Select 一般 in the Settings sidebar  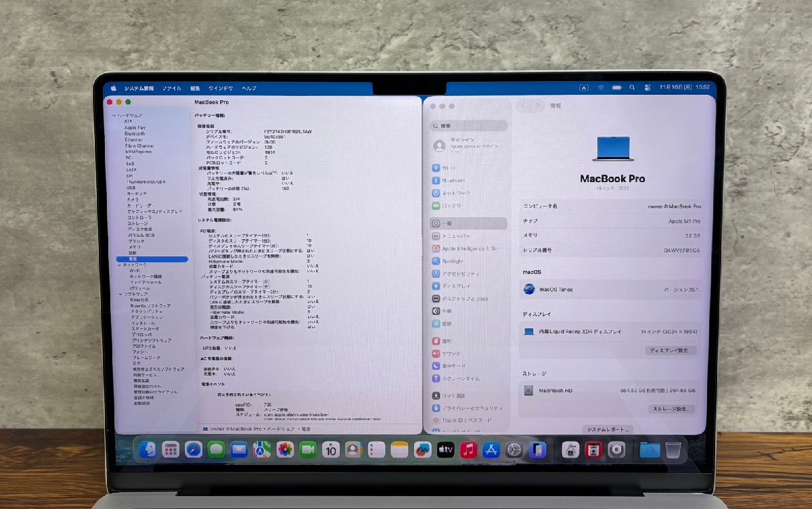coord(469,223)
